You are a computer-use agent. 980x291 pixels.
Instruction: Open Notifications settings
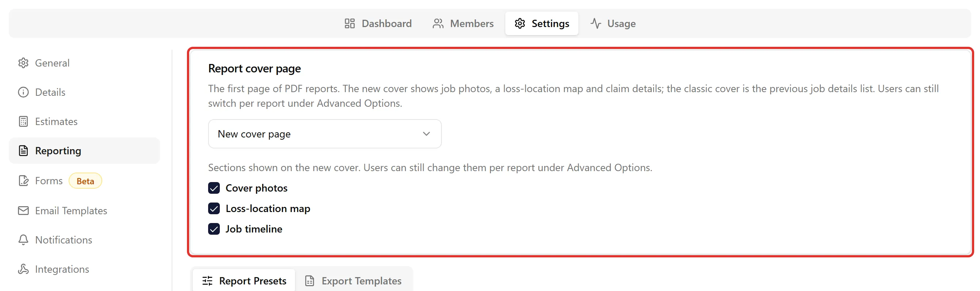tap(84, 240)
